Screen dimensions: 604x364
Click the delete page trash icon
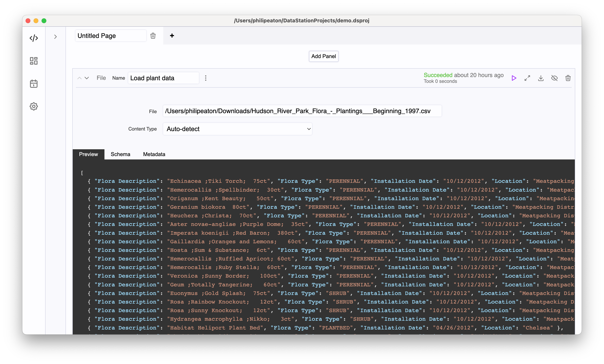[x=153, y=36]
